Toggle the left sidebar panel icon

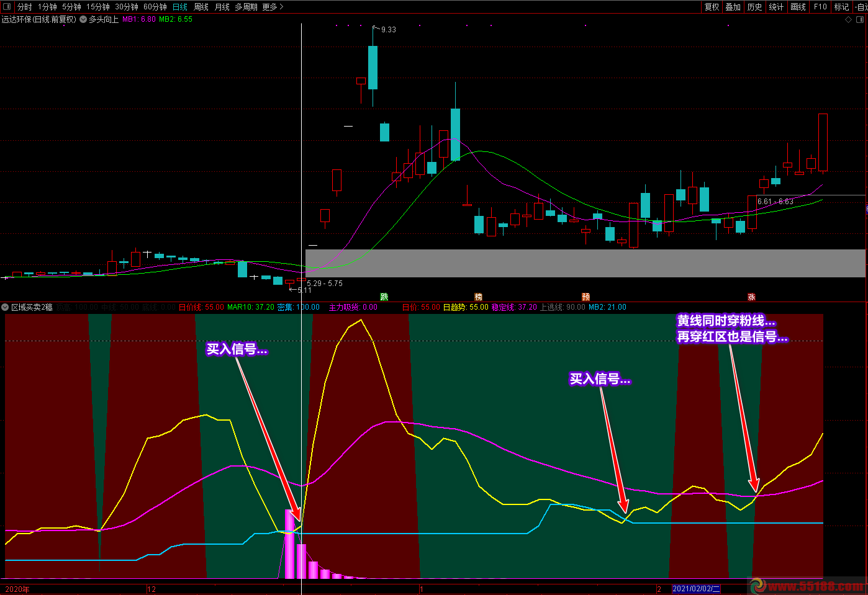[x=7, y=7]
